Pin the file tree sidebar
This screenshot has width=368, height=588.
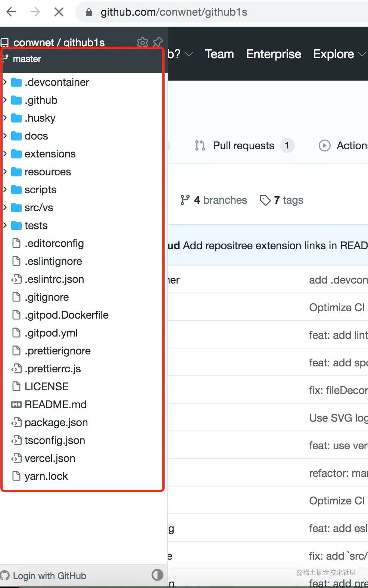pos(158,42)
